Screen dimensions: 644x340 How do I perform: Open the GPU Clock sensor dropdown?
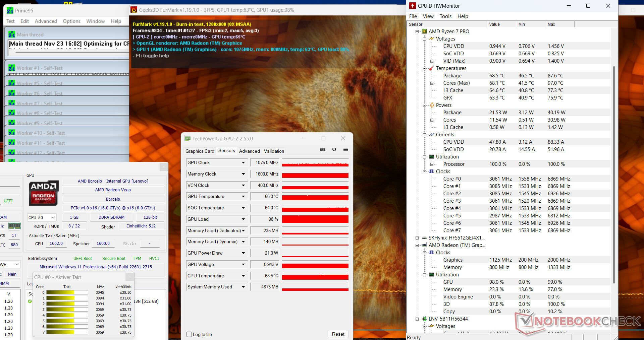coord(243,163)
